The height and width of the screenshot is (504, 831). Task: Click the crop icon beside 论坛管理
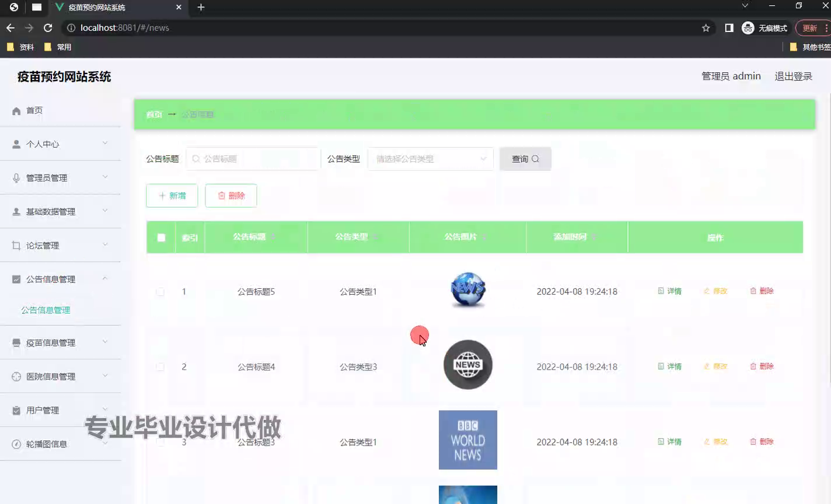click(16, 246)
